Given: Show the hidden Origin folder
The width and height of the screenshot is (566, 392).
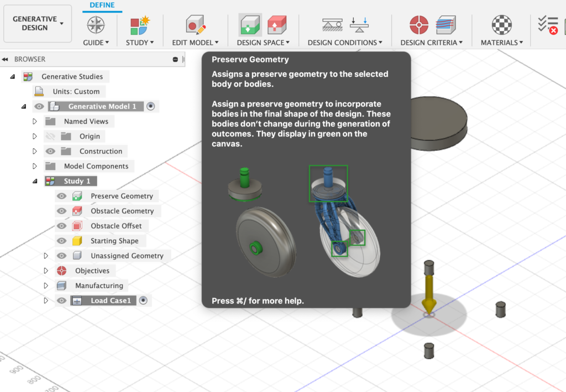Looking at the screenshot, I should click(x=51, y=136).
